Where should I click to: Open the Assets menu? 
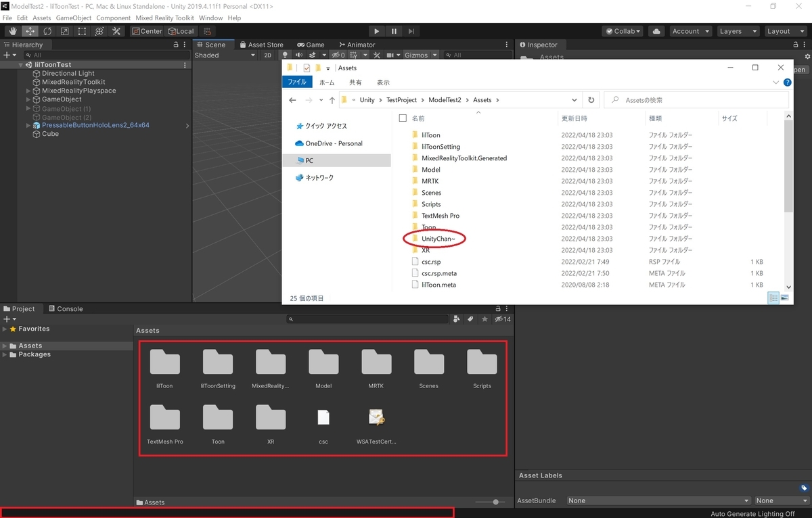click(x=41, y=18)
